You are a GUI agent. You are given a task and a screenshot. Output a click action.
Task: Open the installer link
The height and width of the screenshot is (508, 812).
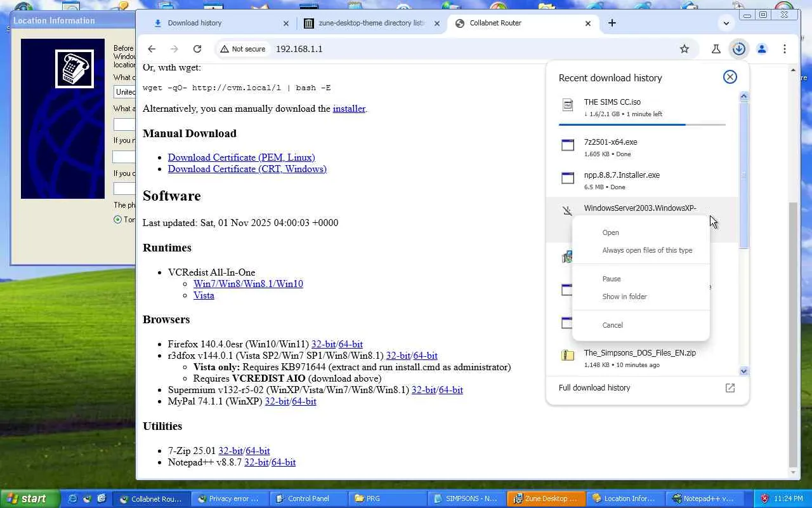(349, 109)
